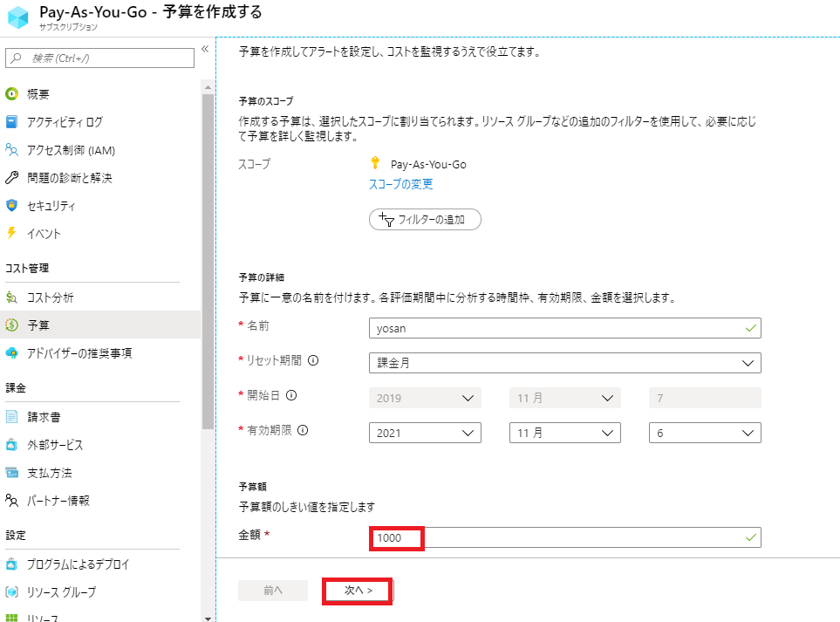Viewport: 840px width, 622px height.
Task: Open アクセス制御 (IAM) menu item
Action: pos(100,150)
